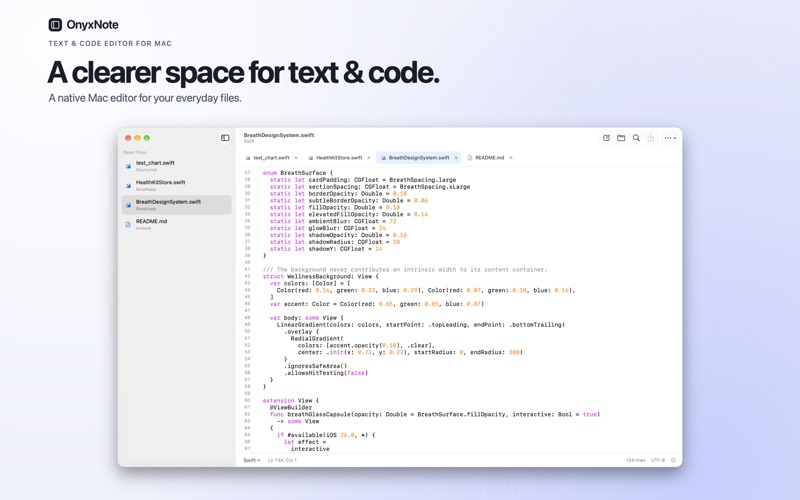
Task: Click the green zoom window button
Action: (147, 138)
